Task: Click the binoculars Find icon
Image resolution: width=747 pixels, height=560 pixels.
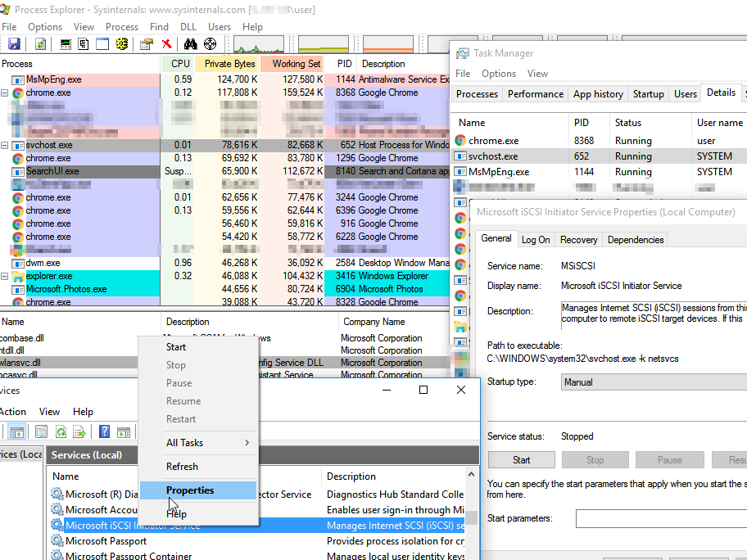Action: click(x=191, y=44)
